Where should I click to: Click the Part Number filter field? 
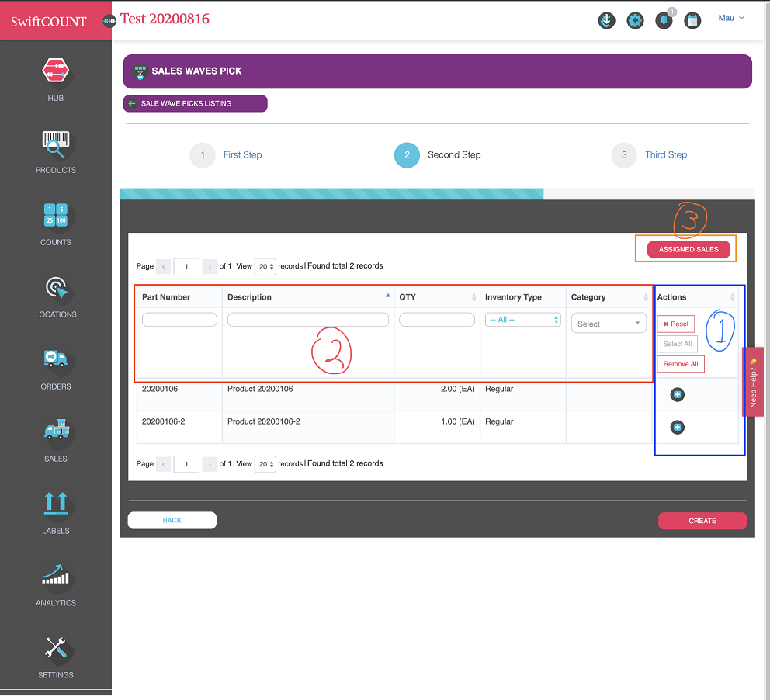click(179, 320)
